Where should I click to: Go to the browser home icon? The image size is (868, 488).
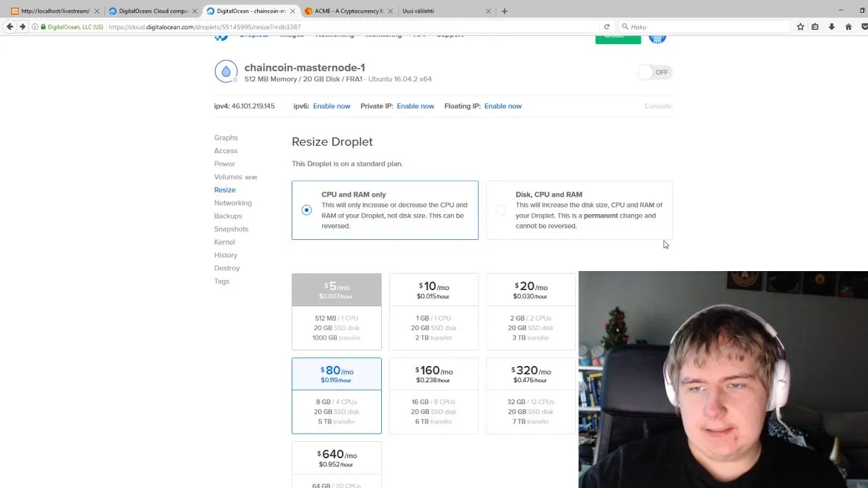(x=848, y=26)
